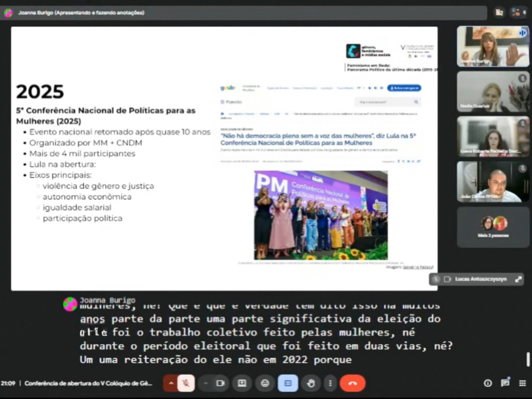This screenshot has width=532, height=399.
Task: Expand Lucas Antoszczyszyn self-view tile
Action: (x=518, y=279)
